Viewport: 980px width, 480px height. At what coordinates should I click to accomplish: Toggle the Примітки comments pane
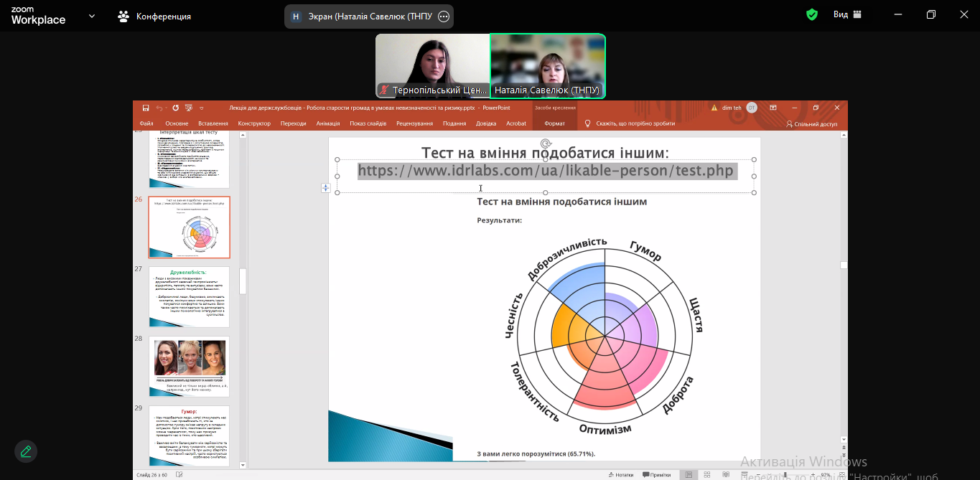point(656,474)
